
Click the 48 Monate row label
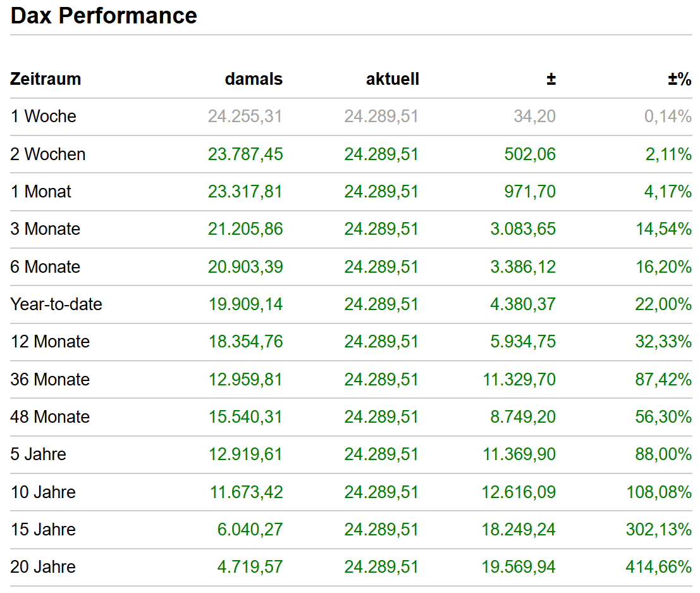(50, 416)
